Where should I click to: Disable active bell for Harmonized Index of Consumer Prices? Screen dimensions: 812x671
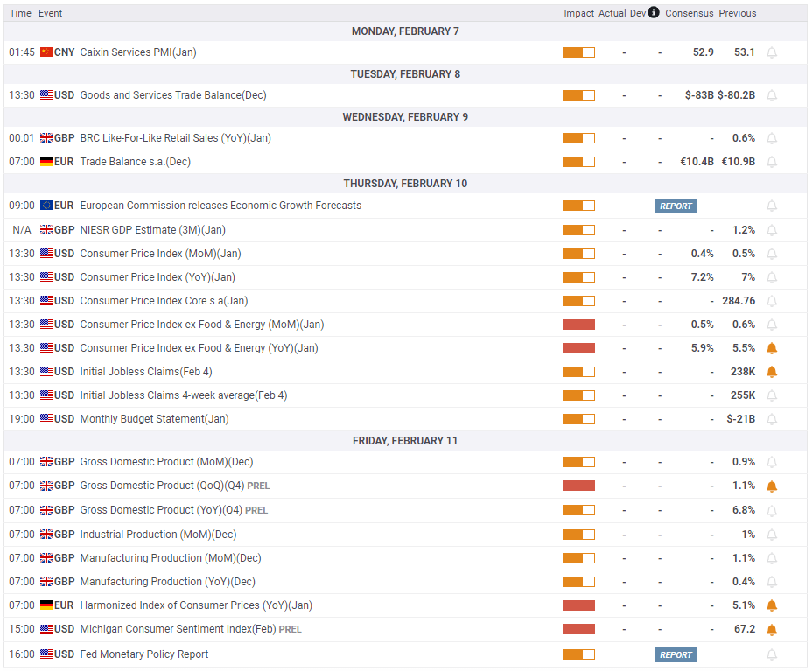[x=772, y=605]
